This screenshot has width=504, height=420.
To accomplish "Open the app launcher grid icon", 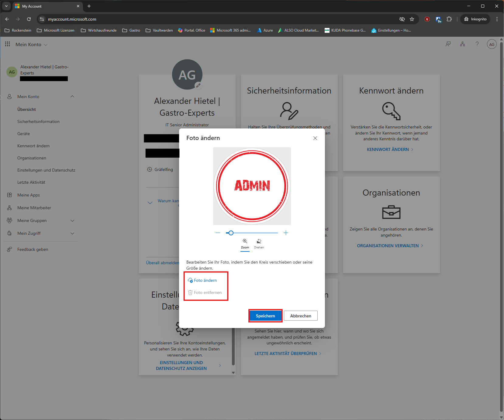I will (8, 44).
